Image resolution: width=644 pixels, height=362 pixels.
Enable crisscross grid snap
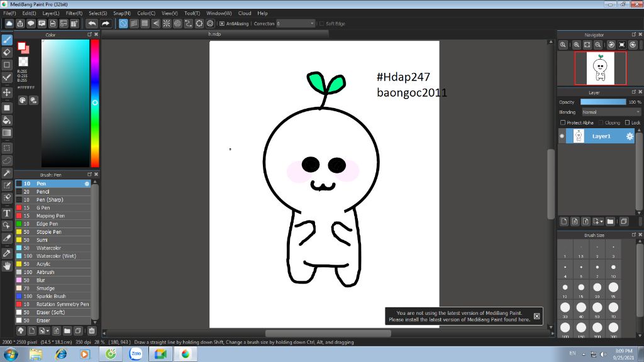[145, 24]
